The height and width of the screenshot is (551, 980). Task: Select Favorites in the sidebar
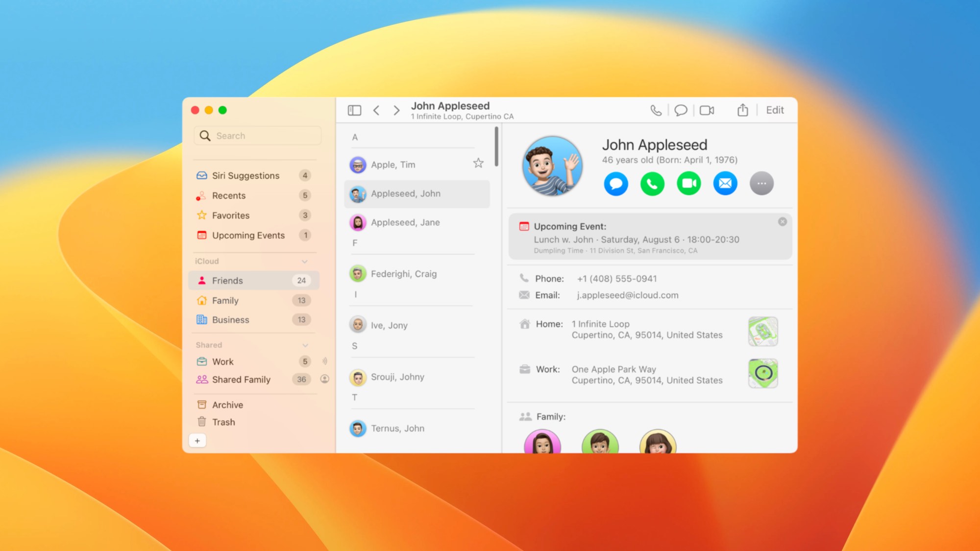tap(230, 216)
